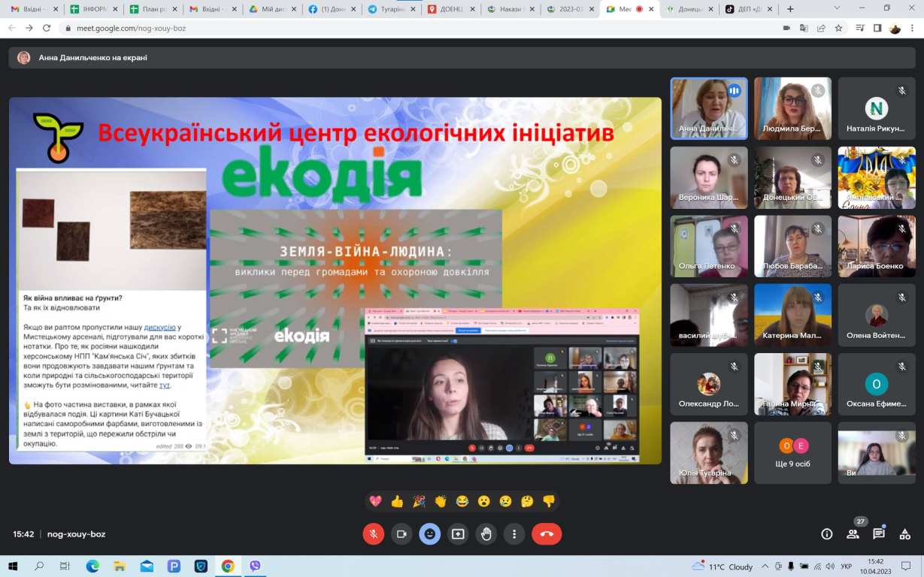Open the 'Ще 9 осіб' more participants tile
This screenshot has width=924, height=577.
pos(792,452)
